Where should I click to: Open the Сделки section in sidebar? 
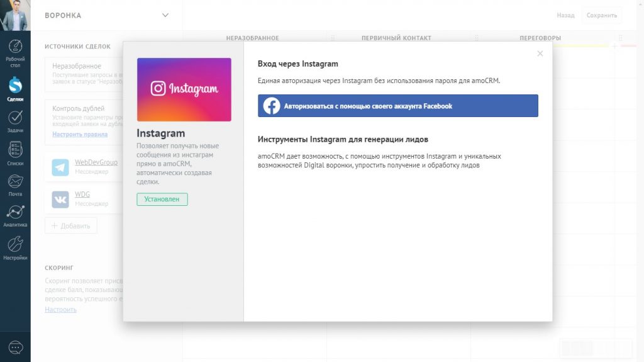15,89
